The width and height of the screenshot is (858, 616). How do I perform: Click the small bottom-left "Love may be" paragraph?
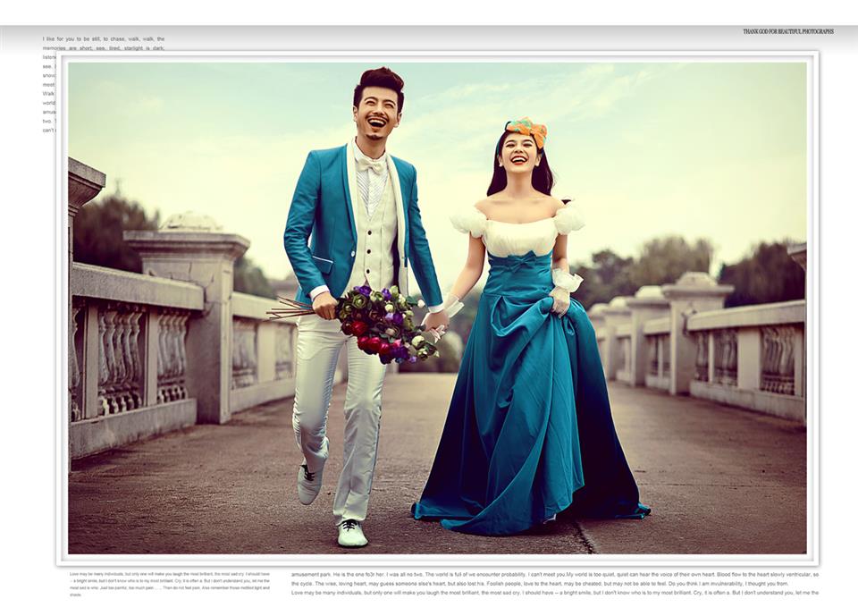tap(169, 584)
